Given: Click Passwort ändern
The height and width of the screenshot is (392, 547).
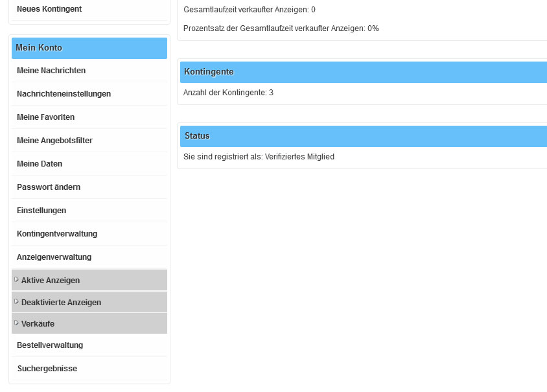Looking at the screenshot, I should 89,187.
